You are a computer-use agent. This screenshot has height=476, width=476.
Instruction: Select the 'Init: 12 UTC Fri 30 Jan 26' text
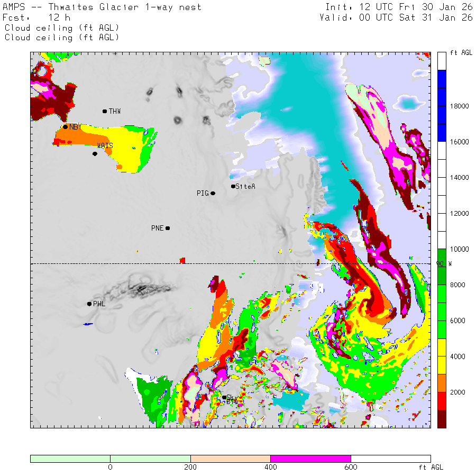click(399, 7)
